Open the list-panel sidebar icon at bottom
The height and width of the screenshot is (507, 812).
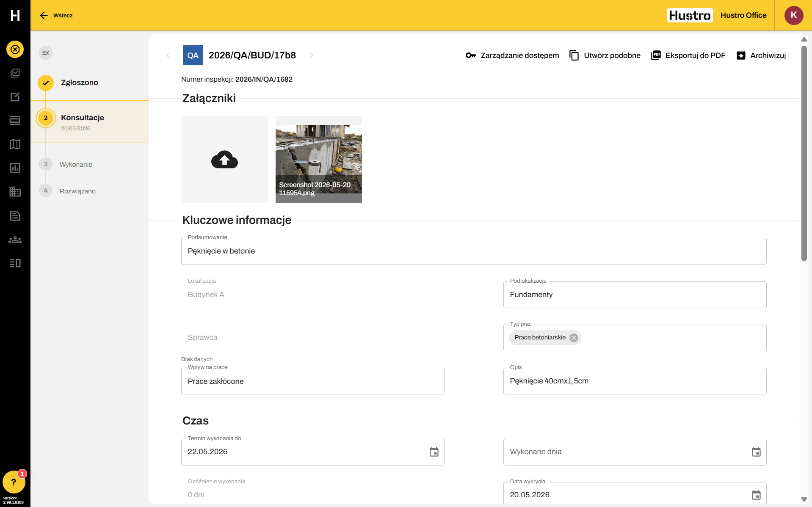click(x=15, y=263)
